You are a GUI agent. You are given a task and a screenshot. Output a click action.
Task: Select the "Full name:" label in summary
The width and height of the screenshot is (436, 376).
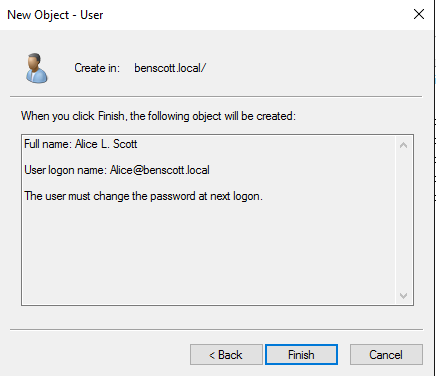point(48,144)
